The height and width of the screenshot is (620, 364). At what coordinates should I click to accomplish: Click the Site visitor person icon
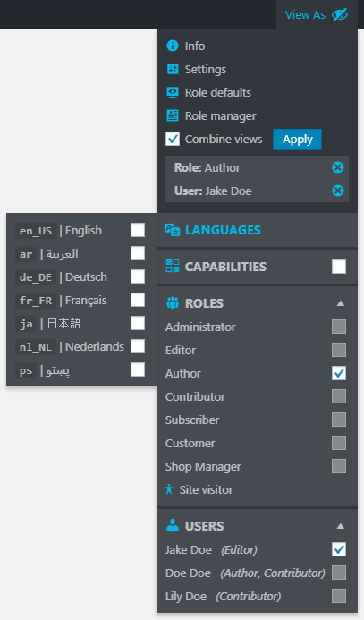(x=169, y=489)
